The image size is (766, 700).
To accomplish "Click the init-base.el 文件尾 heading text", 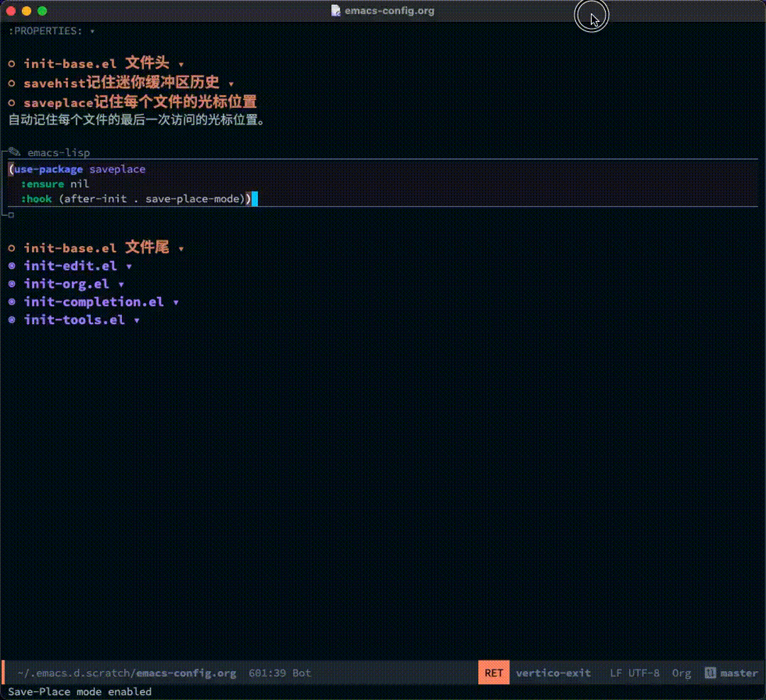I will click(96, 248).
